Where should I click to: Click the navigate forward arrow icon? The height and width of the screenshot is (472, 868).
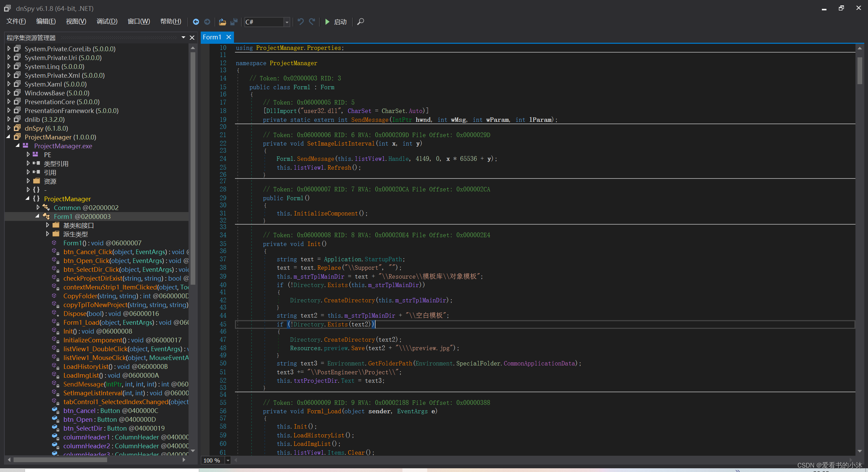pos(207,22)
